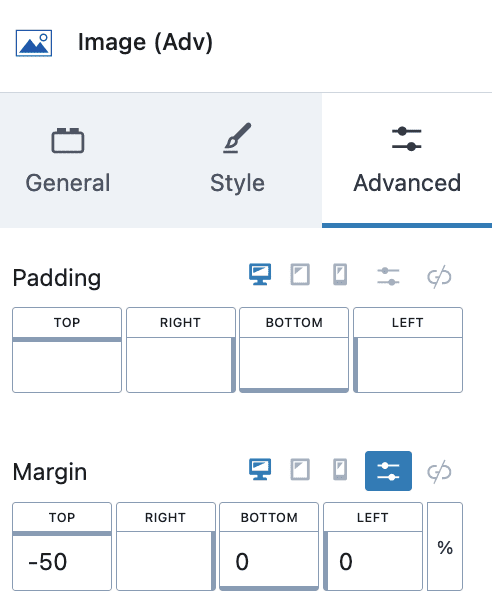Click the Image (Adv) block icon
Screen dimensions: 492x612
point(34,43)
